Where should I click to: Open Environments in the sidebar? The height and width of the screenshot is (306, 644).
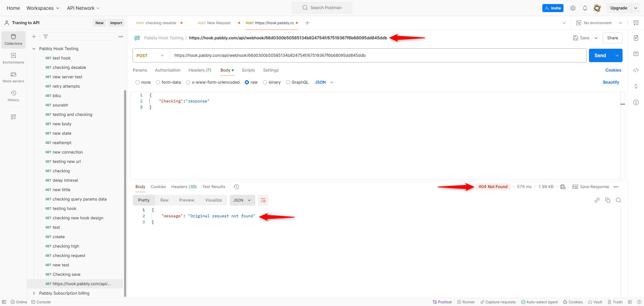[13, 58]
